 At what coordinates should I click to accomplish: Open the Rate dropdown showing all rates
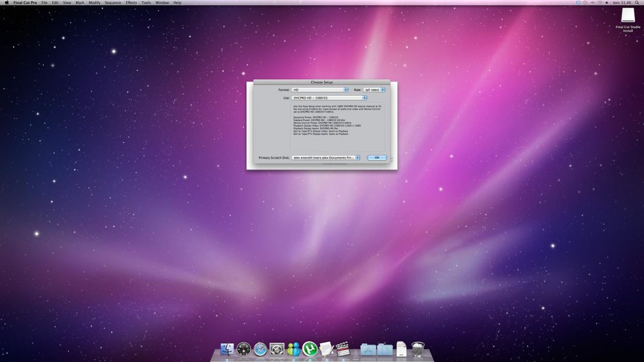click(374, 90)
